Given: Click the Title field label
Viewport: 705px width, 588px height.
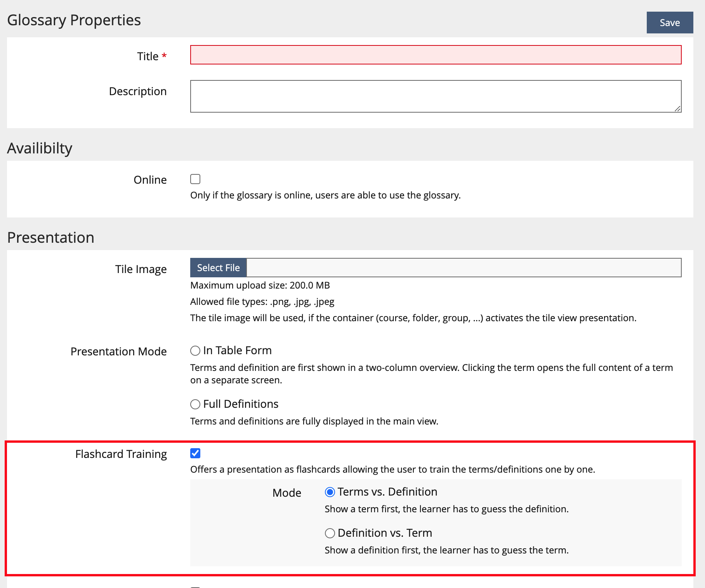Looking at the screenshot, I should 148,56.
